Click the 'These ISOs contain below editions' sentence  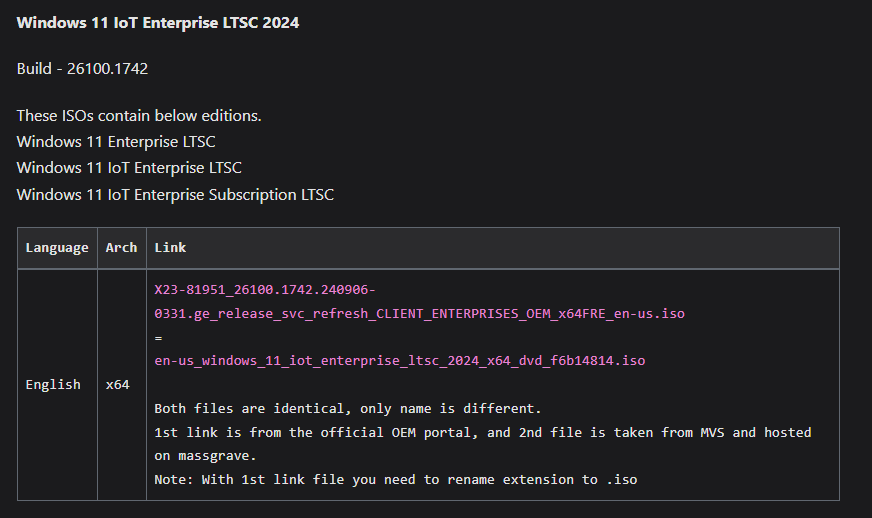pos(139,116)
